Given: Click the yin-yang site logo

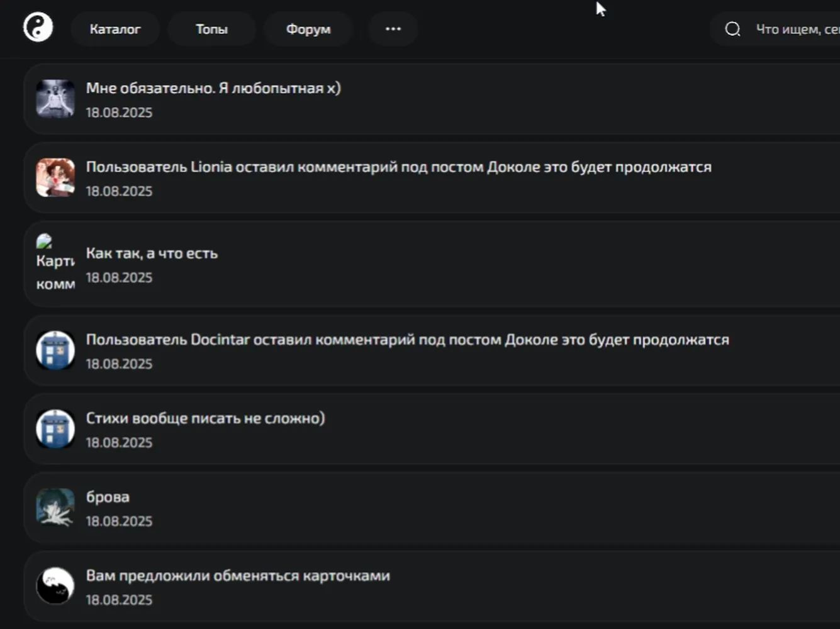Looking at the screenshot, I should click(38, 28).
